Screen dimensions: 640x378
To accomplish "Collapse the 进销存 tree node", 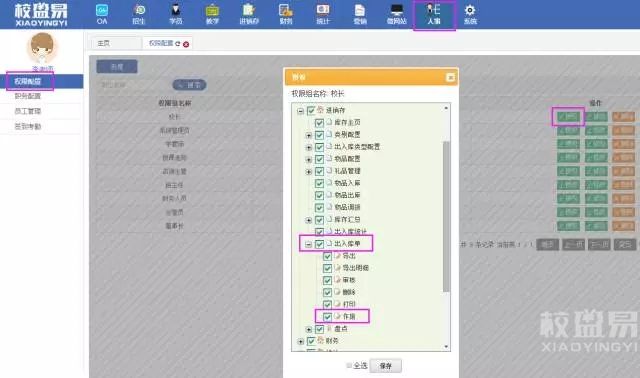I will click(x=301, y=111).
